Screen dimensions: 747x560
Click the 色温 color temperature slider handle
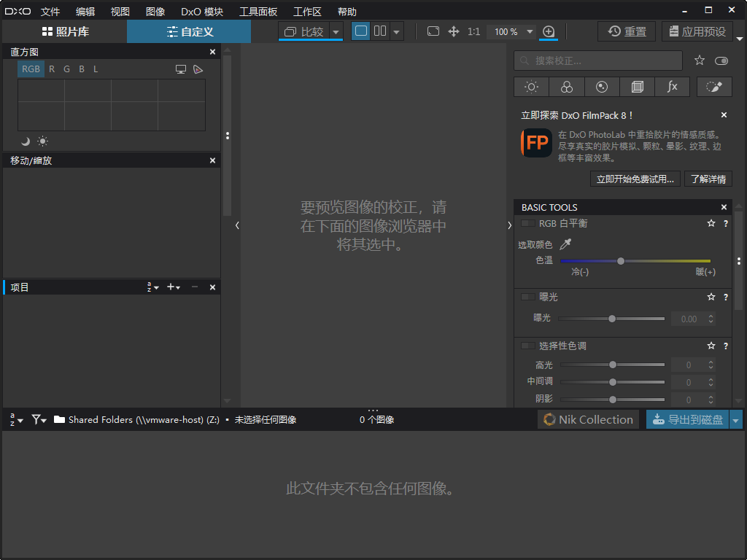point(620,260)
